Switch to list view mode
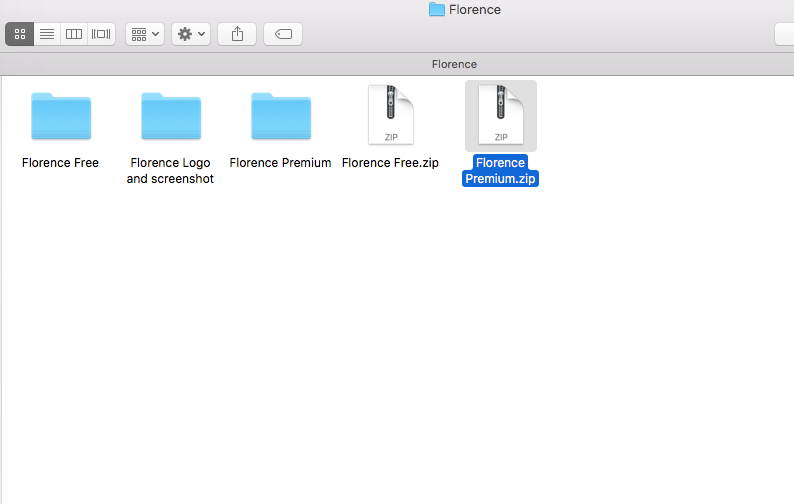 47,34
